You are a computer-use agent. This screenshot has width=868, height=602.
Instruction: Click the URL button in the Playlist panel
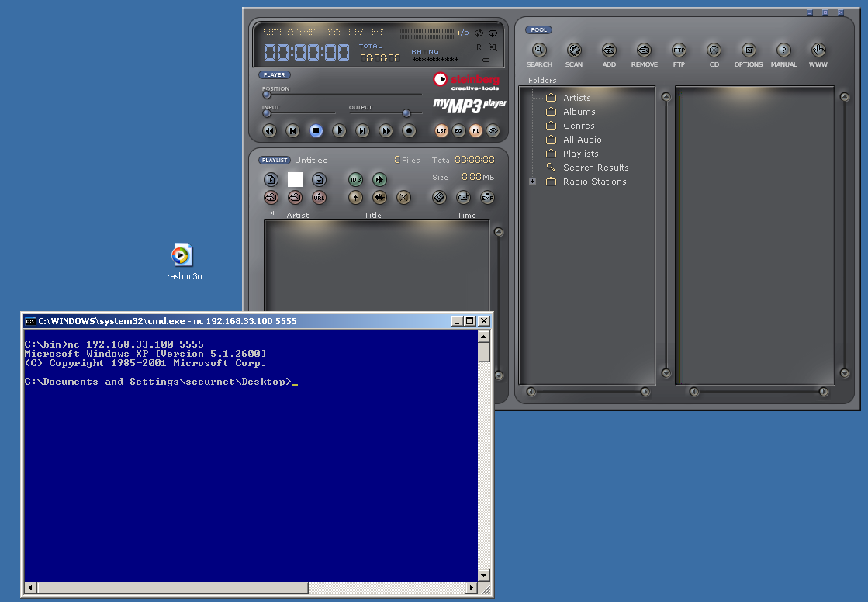pos(319,197)
